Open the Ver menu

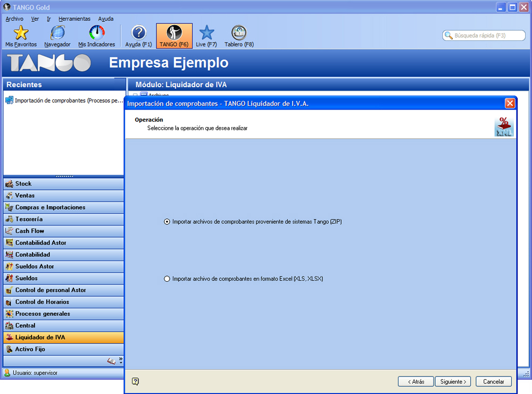click(x=35, y=19)
